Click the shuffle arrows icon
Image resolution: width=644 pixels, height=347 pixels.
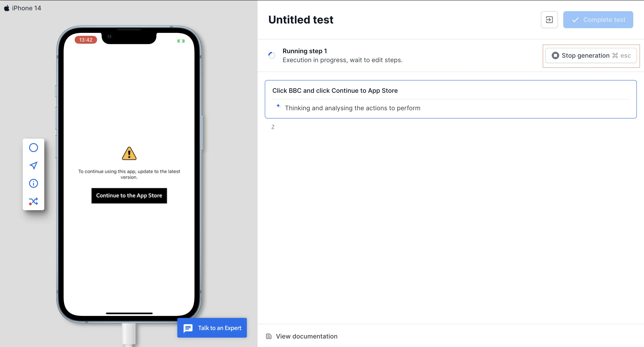(34, 201)
